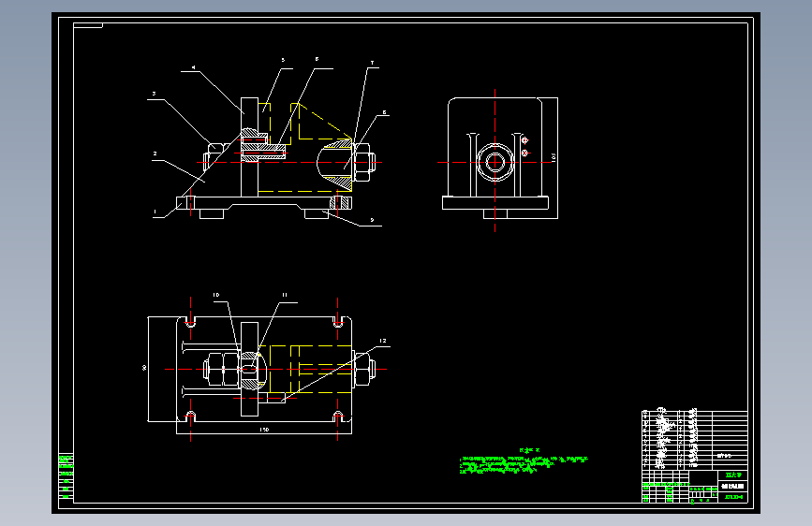Select the 150 length dimension text
The image size is (812, 526).
264,430
